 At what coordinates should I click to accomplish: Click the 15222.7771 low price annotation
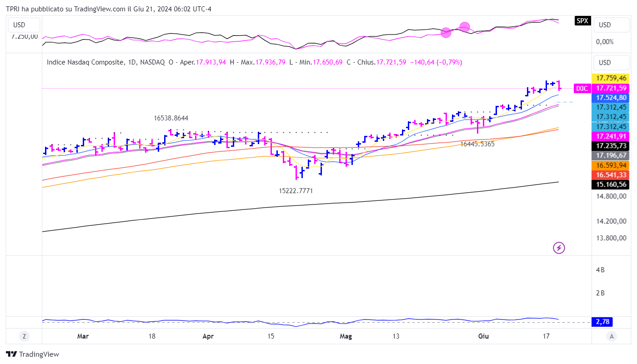tap(296, 191)
